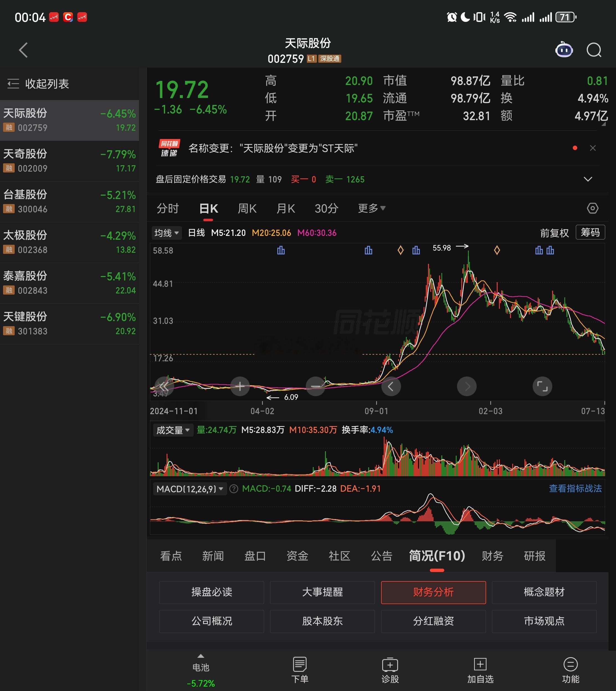
Task: Click the chart move-left arrow button
Action: (391, 386)
